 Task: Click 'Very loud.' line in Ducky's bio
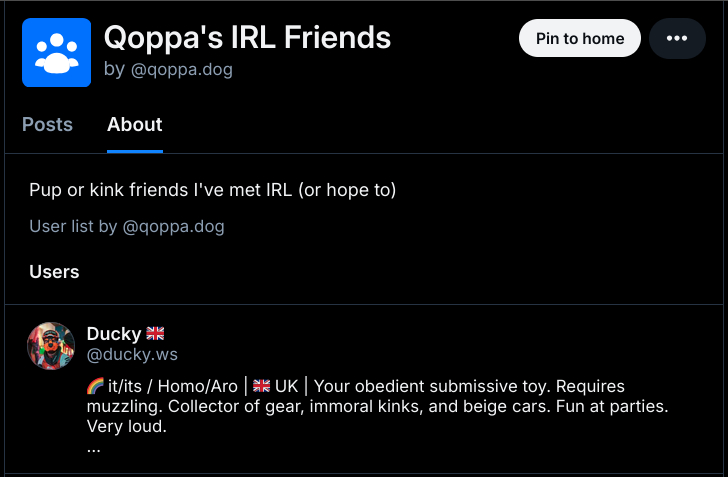(x=127, y=426)
